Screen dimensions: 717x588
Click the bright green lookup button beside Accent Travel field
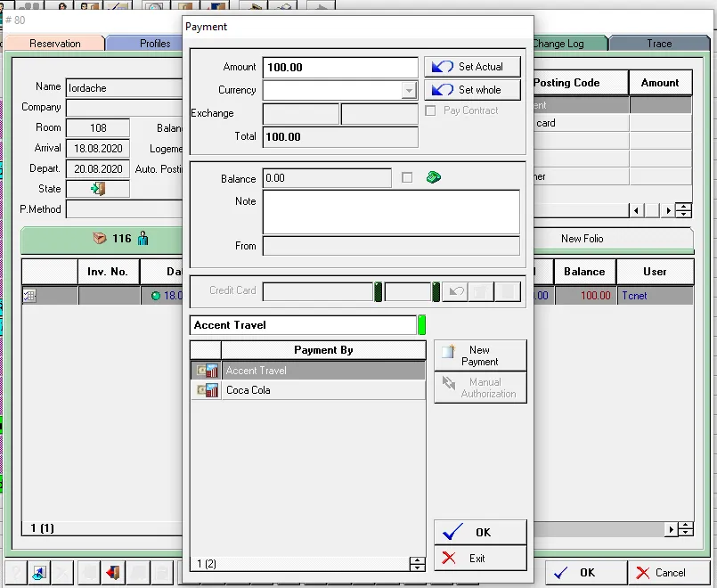coord(421,324)
